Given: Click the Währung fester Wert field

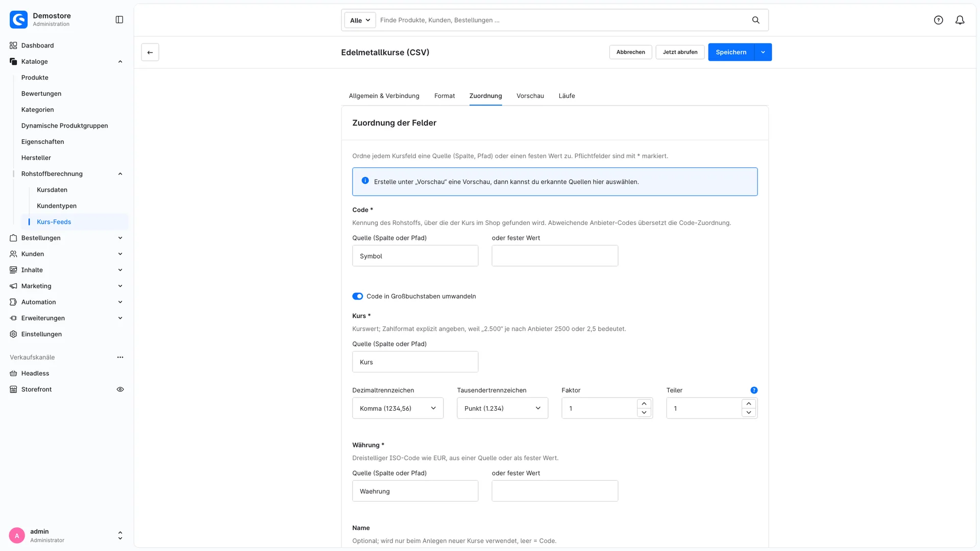Looking at the screenshot, I should click(555, 491).
